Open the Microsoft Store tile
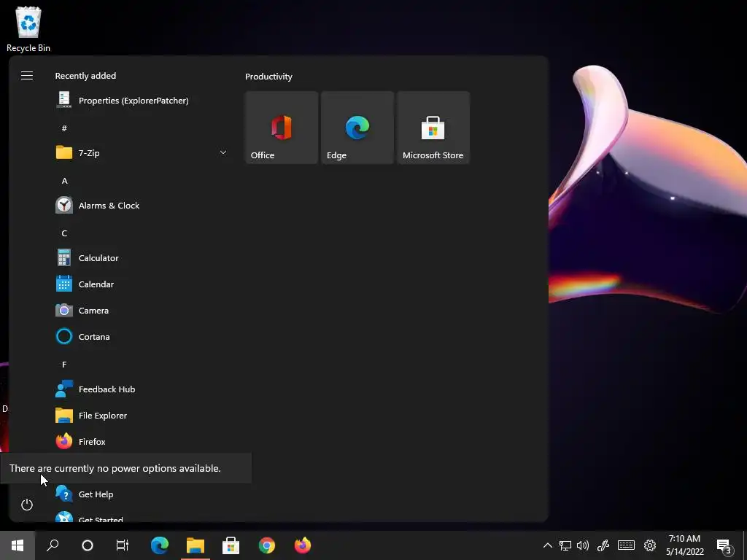Image resolution: width=747 pixels, height=560 pixels. pos(433,128)
